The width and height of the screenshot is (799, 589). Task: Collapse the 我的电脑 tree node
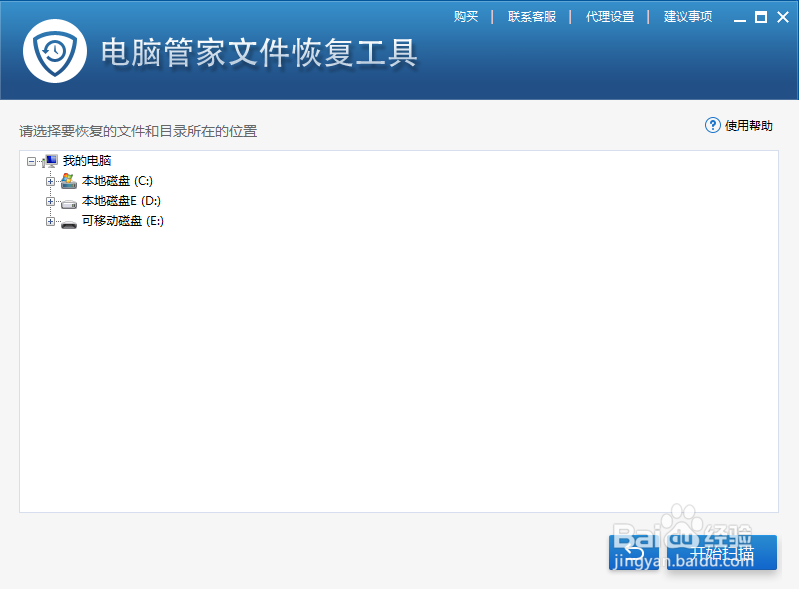pyautogui.click(x=31, y=162)
